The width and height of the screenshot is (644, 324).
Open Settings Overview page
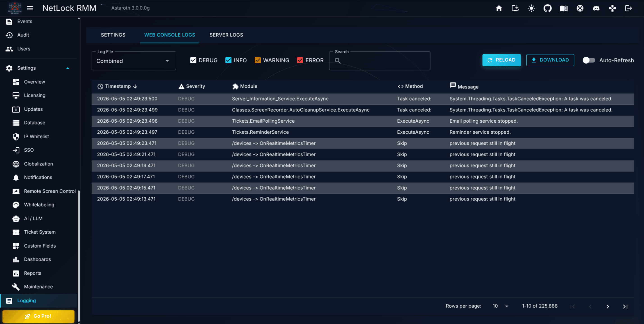39,82
